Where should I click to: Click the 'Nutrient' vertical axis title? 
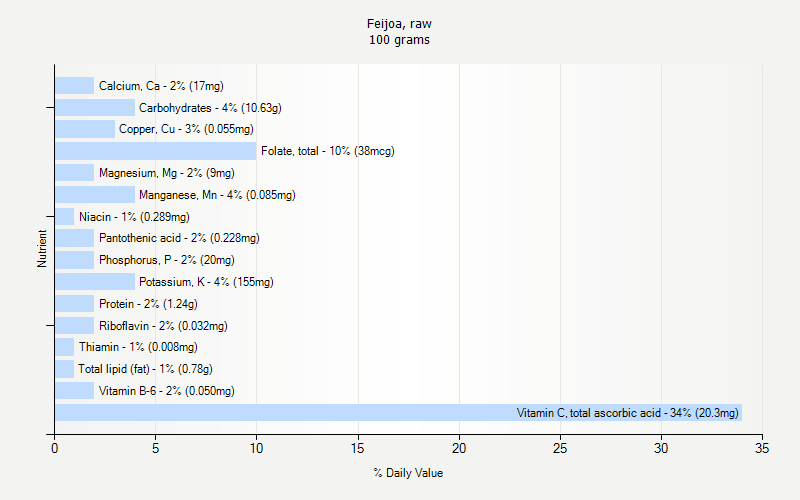tap(42, 248)
